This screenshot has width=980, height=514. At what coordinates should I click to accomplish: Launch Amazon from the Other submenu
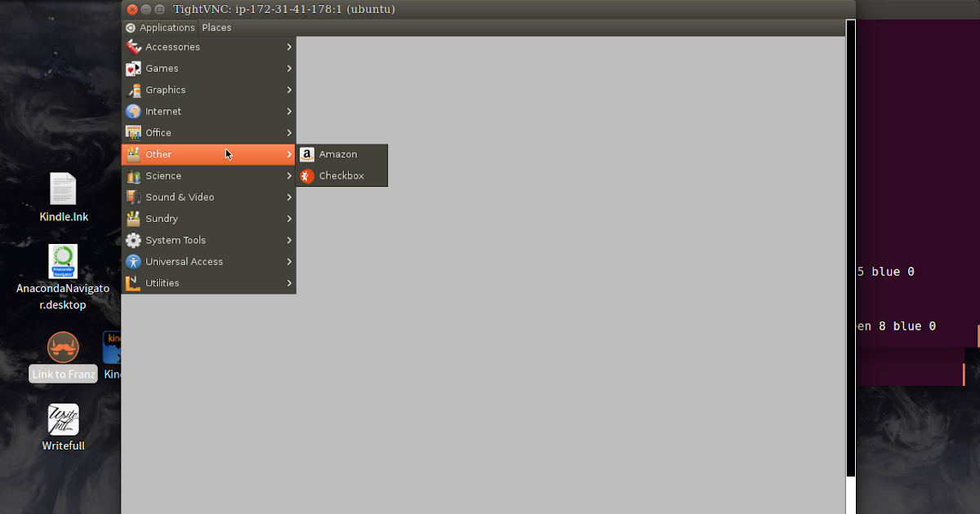tap(337, 153)
